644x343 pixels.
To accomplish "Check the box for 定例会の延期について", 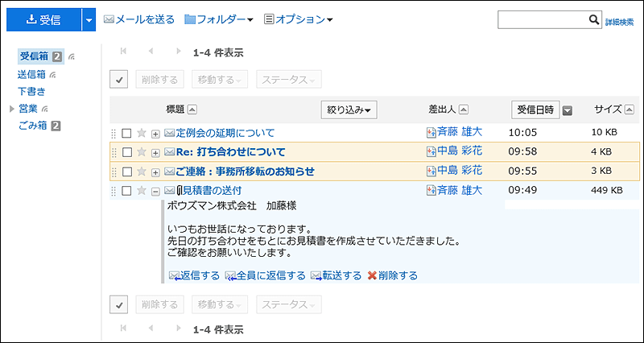I will click(127, 133).
